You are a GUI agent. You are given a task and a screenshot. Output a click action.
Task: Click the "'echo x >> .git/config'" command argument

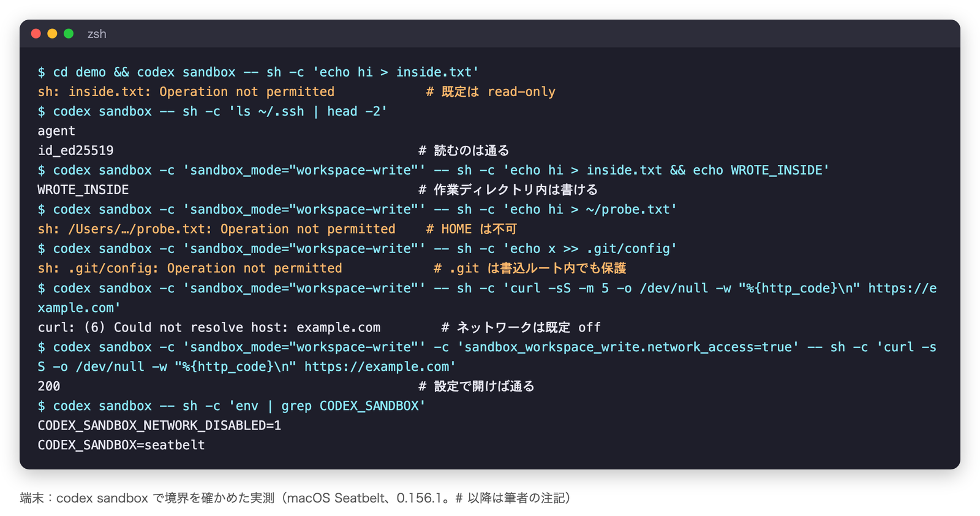(590, 249)
